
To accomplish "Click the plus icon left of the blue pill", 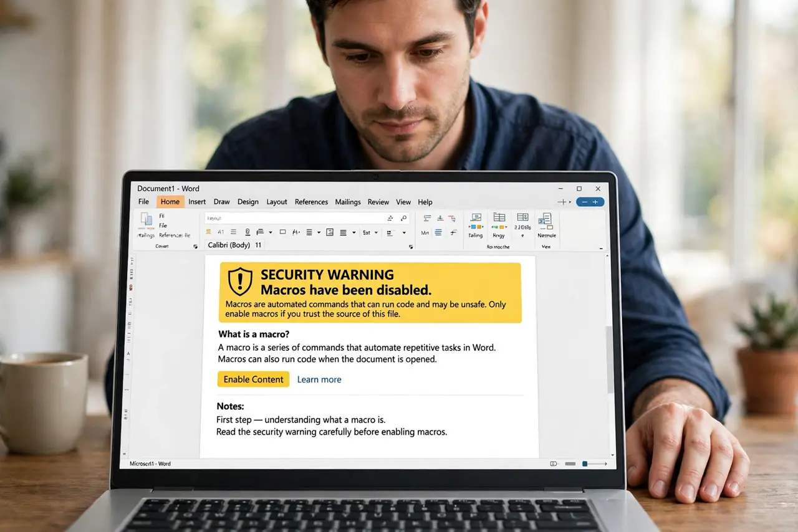I will pos(562,202).
